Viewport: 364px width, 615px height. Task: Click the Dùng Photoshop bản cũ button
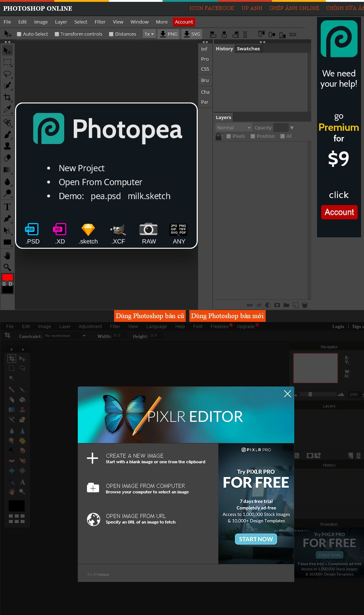[x=150, y=316]
